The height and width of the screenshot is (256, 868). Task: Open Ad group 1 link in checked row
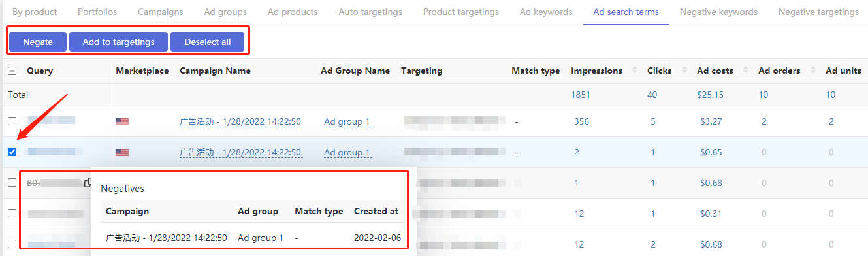[x=347, y=152]
